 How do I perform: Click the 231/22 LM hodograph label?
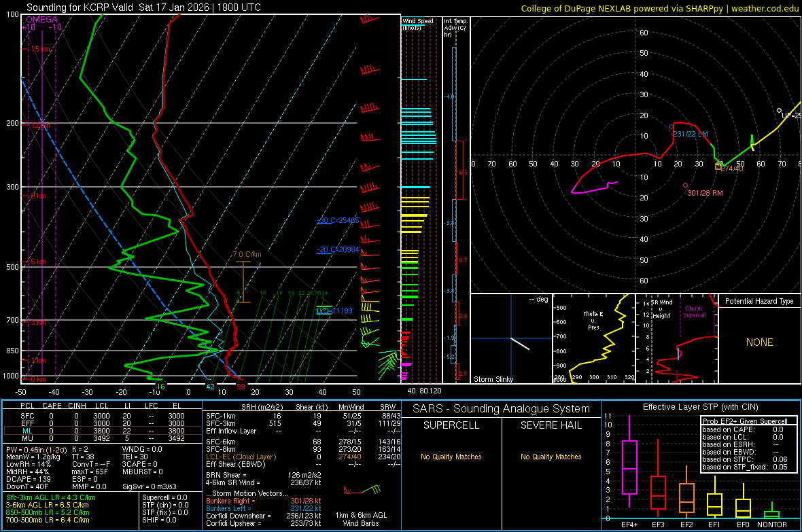[691, 134]
